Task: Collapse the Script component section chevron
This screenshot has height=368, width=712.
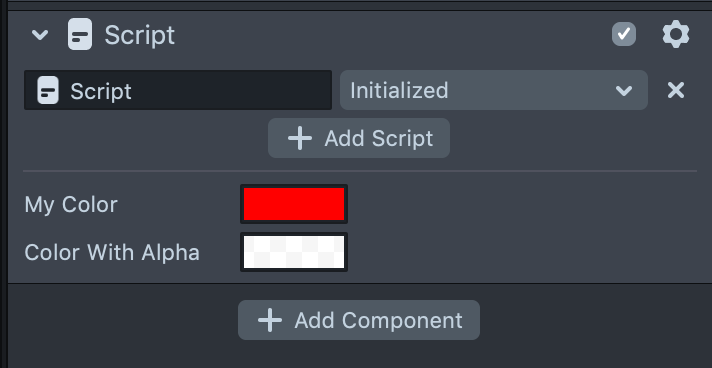Action: tap(40, 35)
